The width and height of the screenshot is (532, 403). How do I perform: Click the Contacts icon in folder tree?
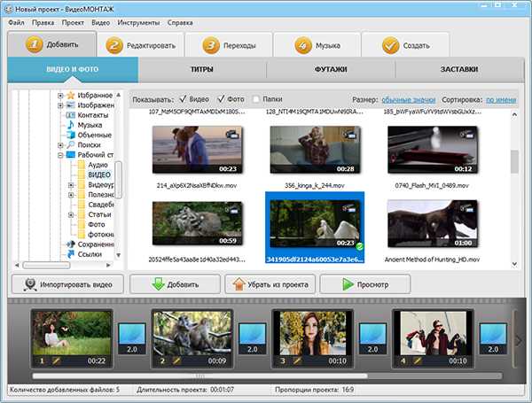tap(71, 115)
